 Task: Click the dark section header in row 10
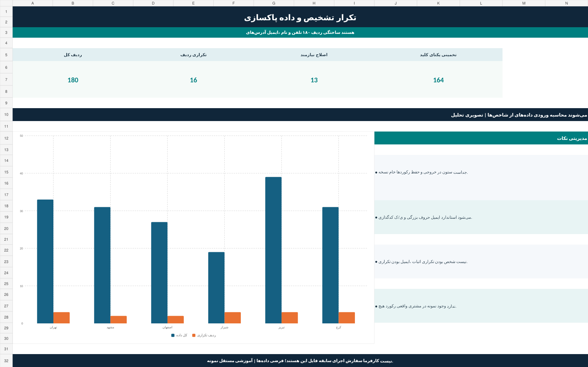tap(300, 114)
